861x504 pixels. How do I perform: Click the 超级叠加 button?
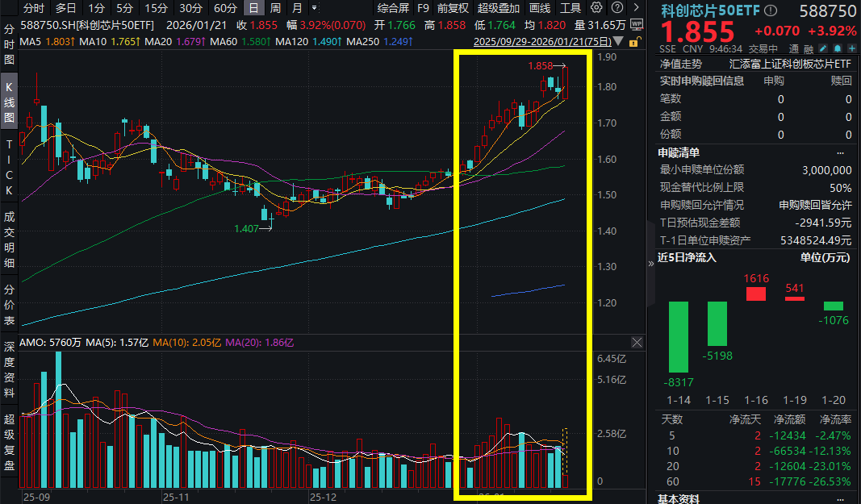499,8
